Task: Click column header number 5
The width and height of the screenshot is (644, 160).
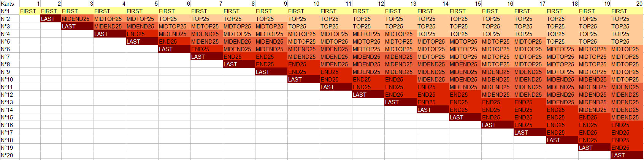Action: pyautogui.click(x=142, y=3)
